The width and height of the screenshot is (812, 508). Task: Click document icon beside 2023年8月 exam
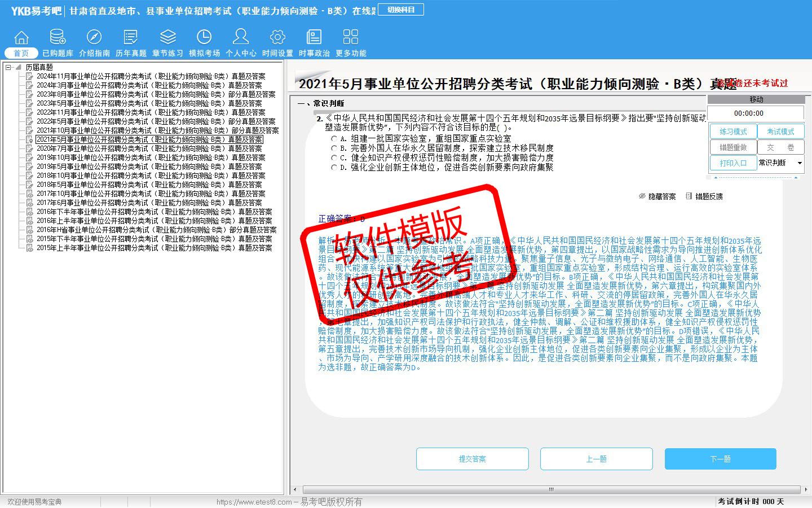point(30,94)
